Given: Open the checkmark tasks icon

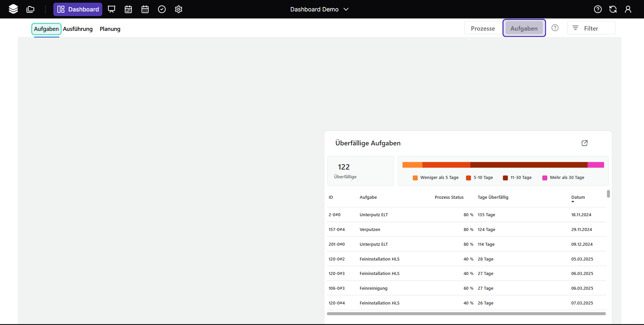Looking at the screenshot, I should [x=162, y=9].
